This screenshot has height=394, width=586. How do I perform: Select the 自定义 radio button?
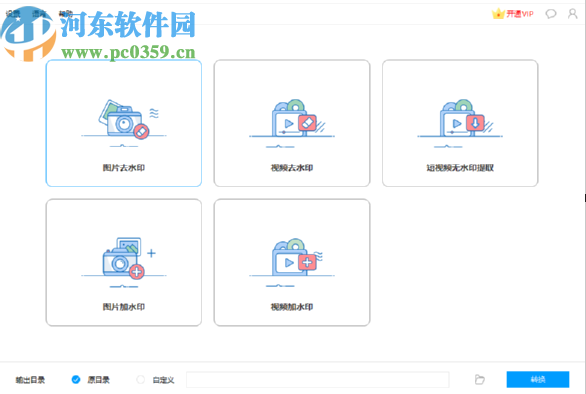point(141,379)
